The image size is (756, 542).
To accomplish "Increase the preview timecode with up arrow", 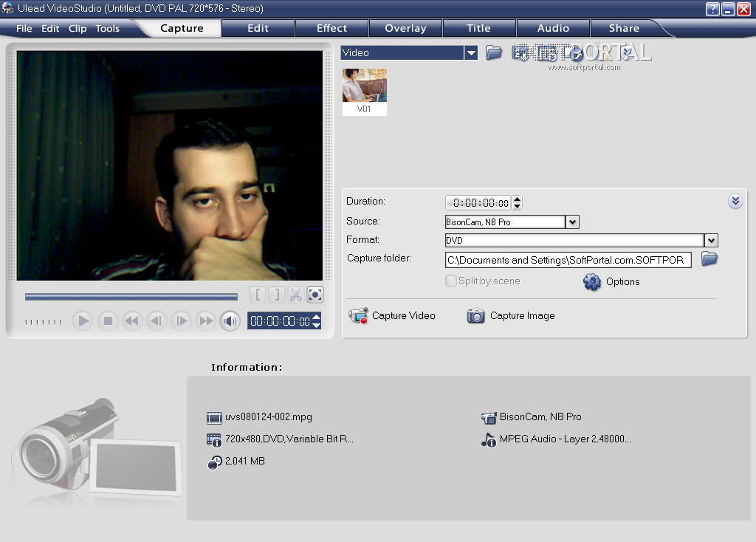I will 316,317.
